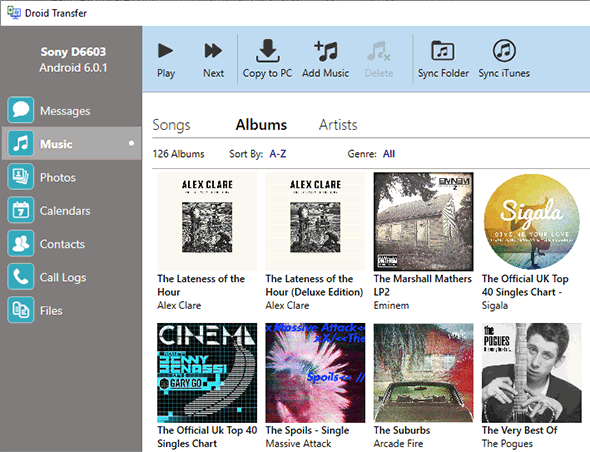The width and height of the screenshot is (590, 452).
Task: Click The Marshall Mathers LP2 title text
Action: coord(423,285)
